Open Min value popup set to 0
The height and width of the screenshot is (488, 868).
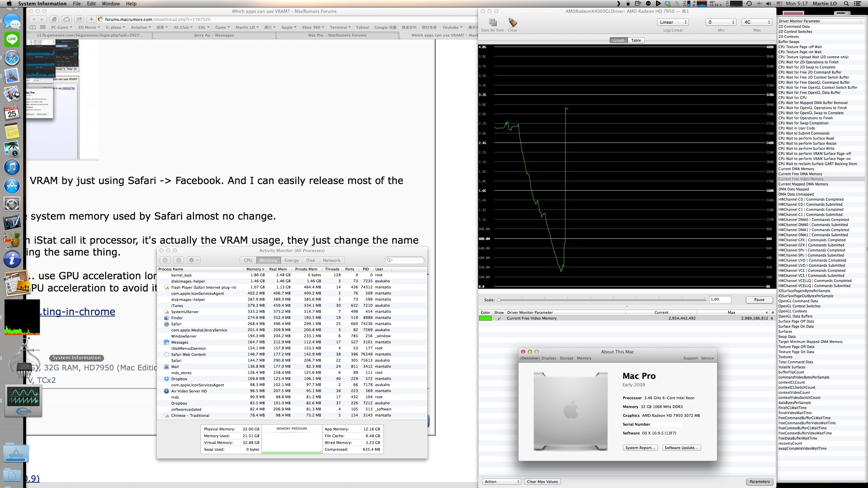[x=721, y=22]
